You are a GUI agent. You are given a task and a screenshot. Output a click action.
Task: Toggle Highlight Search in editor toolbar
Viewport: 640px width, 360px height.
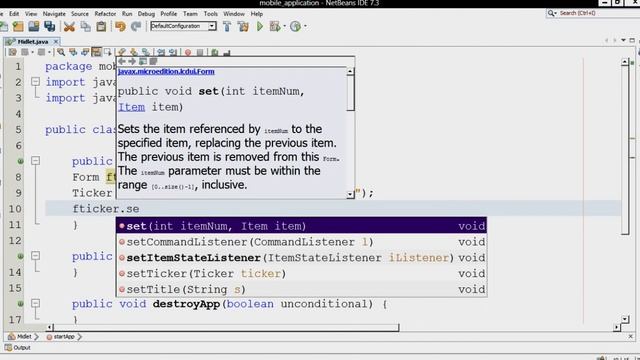coord(96,52)
